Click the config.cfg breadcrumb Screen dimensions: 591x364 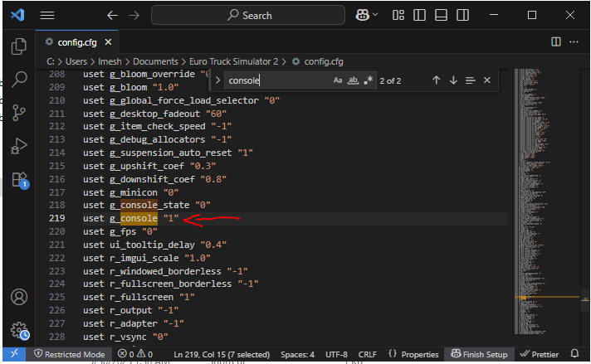324,61
